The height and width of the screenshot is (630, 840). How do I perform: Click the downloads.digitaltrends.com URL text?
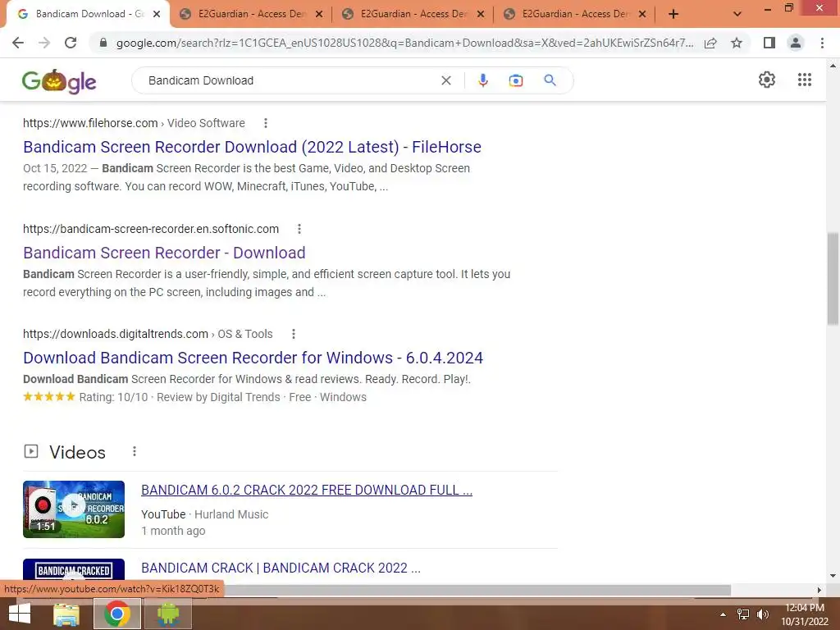pos(115,334)
